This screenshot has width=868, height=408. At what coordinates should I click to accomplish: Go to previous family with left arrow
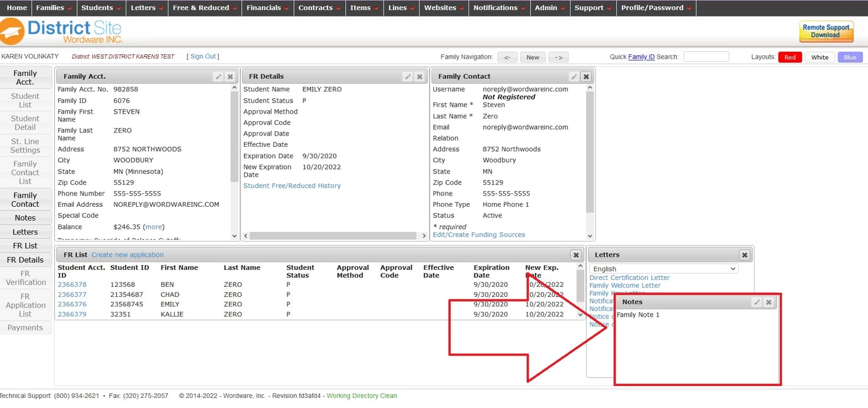507,57
